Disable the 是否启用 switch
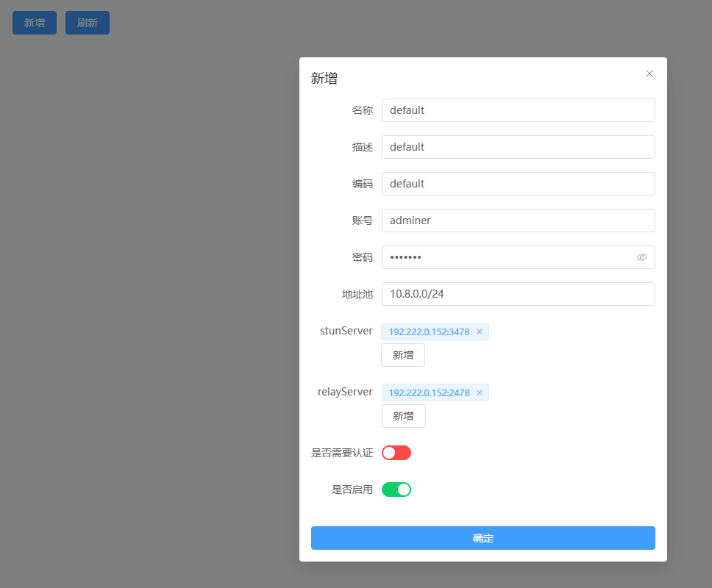 (x=396, y=490)
